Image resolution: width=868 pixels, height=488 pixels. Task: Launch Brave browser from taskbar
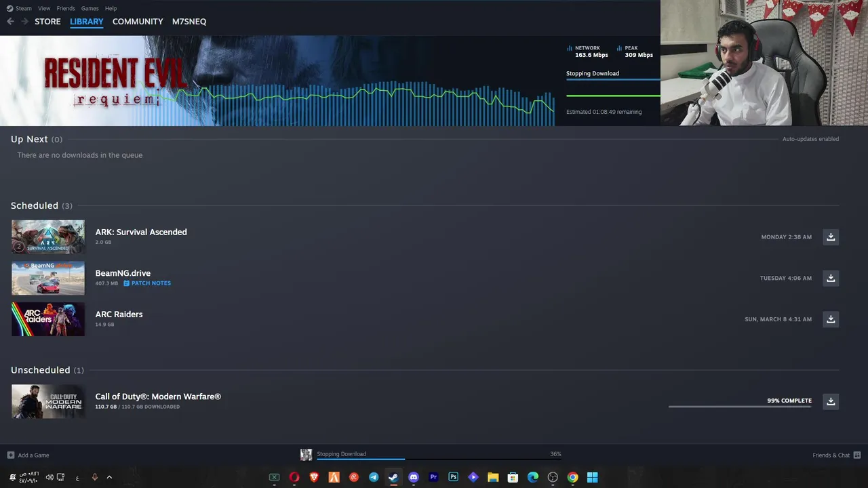[314, 477]
